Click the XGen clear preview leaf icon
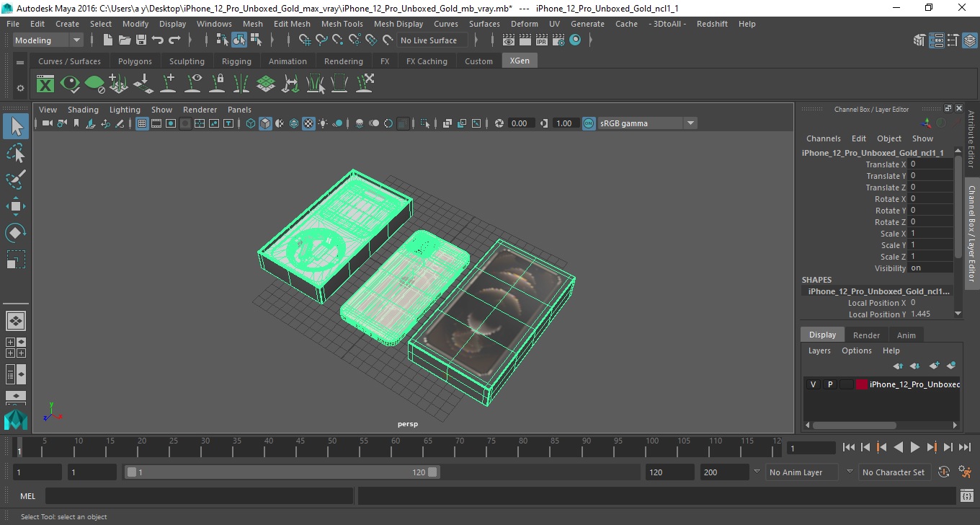The height and width of the screenshot is (525, 980). [94, 84]
